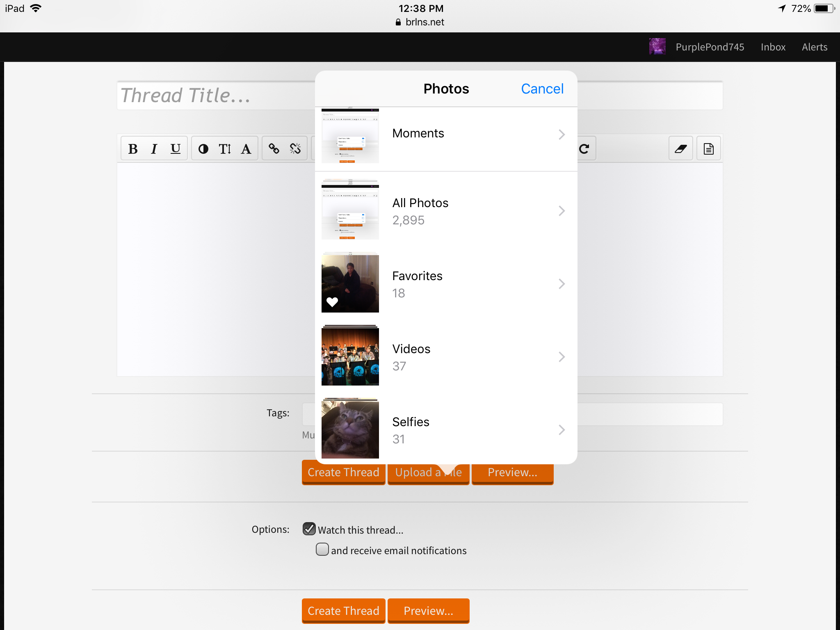Expand the Videos album chevron
Screen dimensions: 840x630
[x=562, y=357]
